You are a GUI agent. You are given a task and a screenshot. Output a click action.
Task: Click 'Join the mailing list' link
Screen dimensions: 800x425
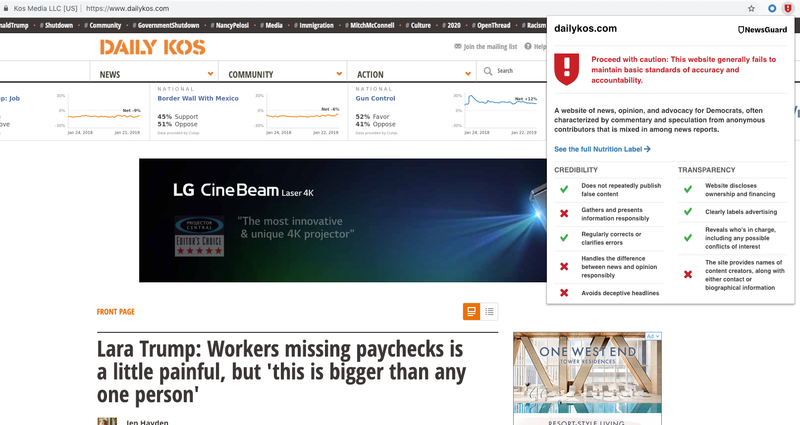[490, 46]
